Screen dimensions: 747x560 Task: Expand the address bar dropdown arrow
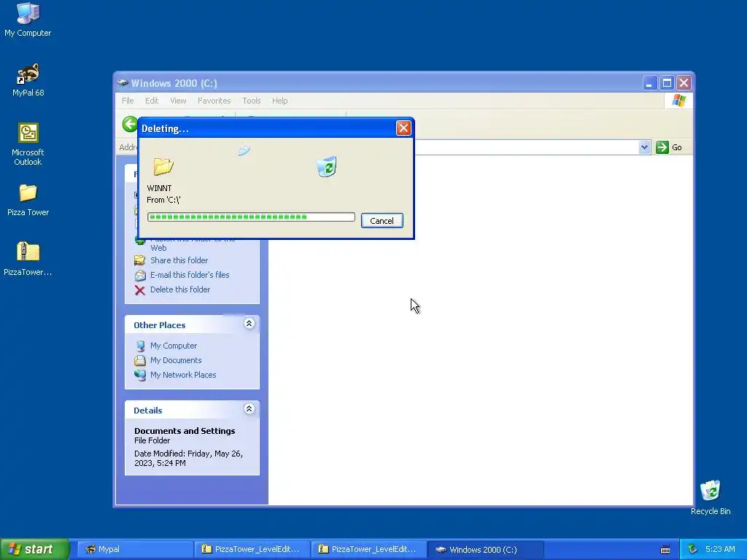coord(644,147)
